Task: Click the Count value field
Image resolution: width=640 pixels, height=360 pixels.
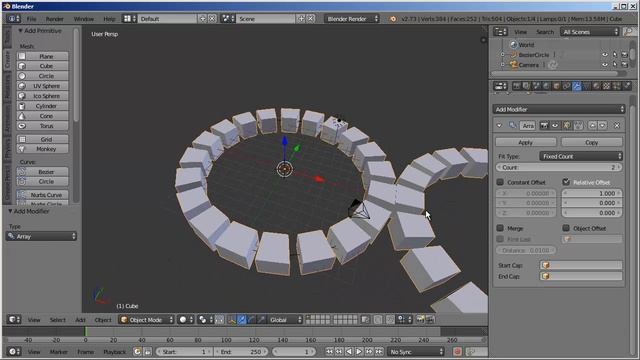Action: [559, 167]
